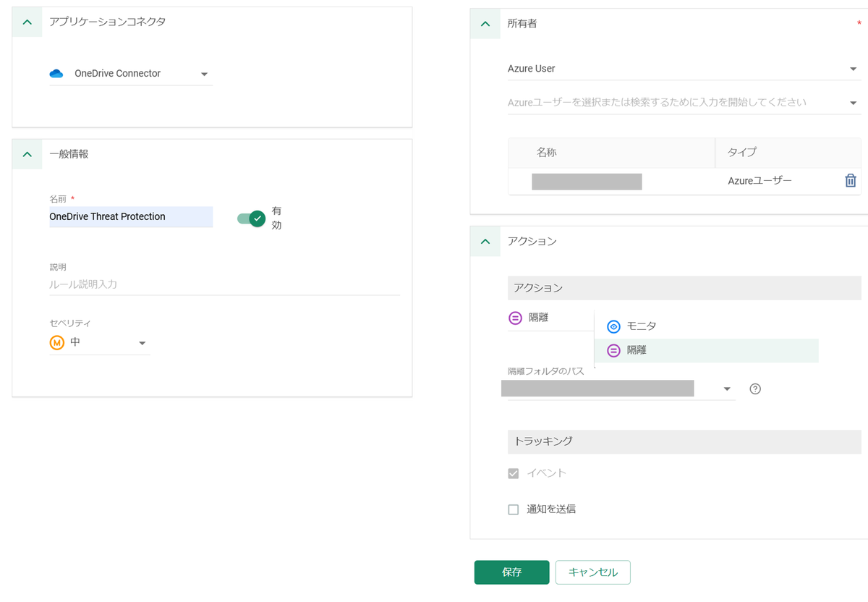Click the 名前 field containing OneDrive Threat Protection

click(x=131, y=217)
